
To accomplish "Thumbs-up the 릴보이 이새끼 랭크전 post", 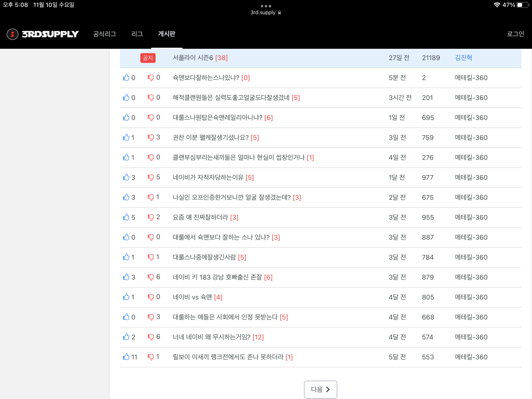I will [126, 357].
